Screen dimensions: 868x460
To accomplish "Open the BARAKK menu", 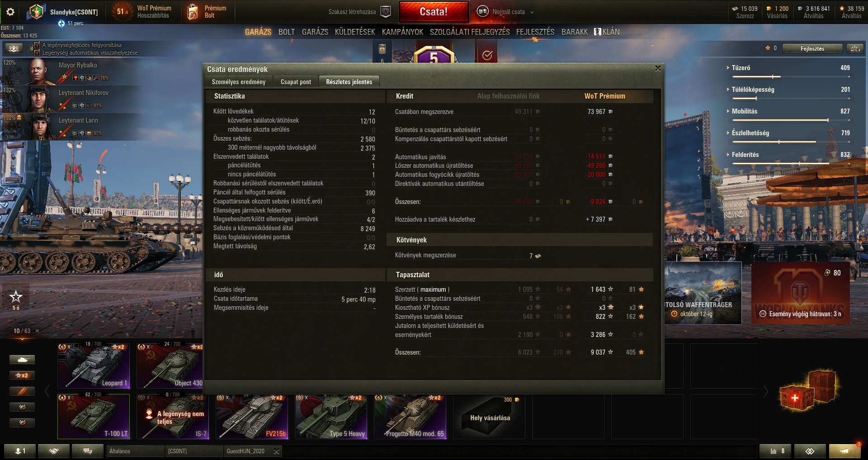I will click(x=575, y=32).
